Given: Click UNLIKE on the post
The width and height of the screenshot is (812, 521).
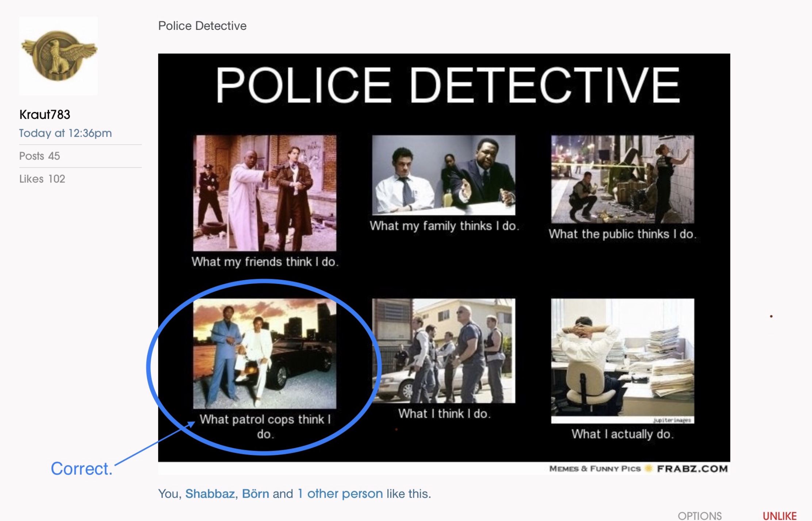Looking at the screenshot, I should [x=780, y=516].
